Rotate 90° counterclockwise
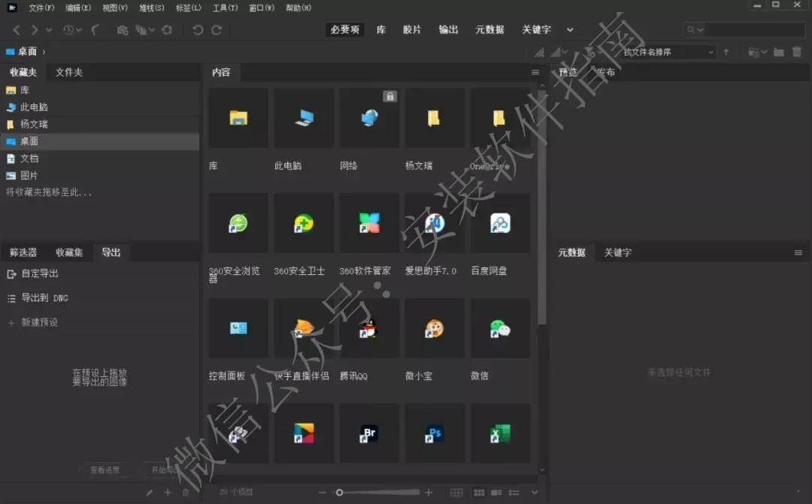 coord(198,30)
